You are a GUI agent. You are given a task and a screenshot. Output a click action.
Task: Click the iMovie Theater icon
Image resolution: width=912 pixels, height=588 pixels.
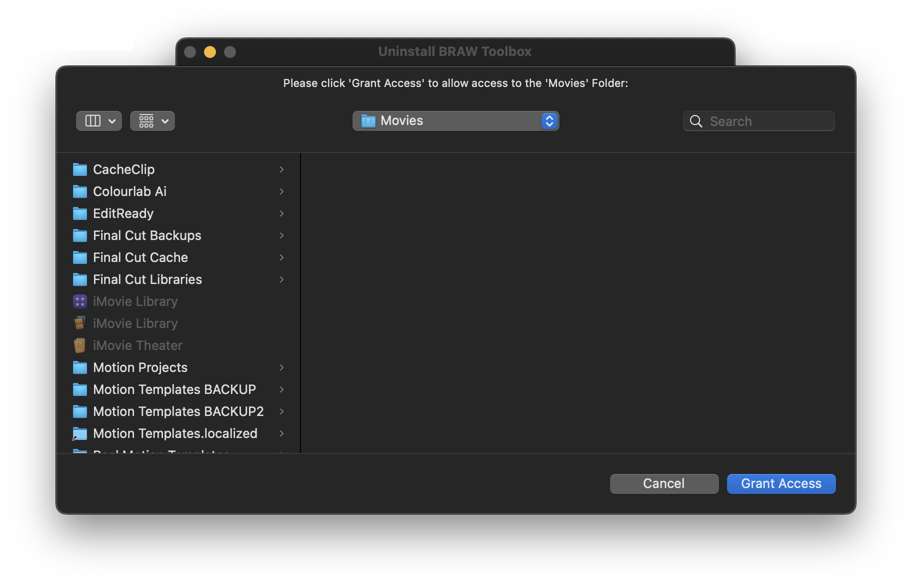point(80,345)
